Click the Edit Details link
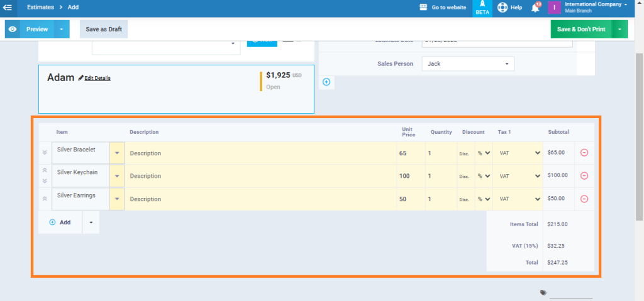644x301 pixels. click(97, 78)
